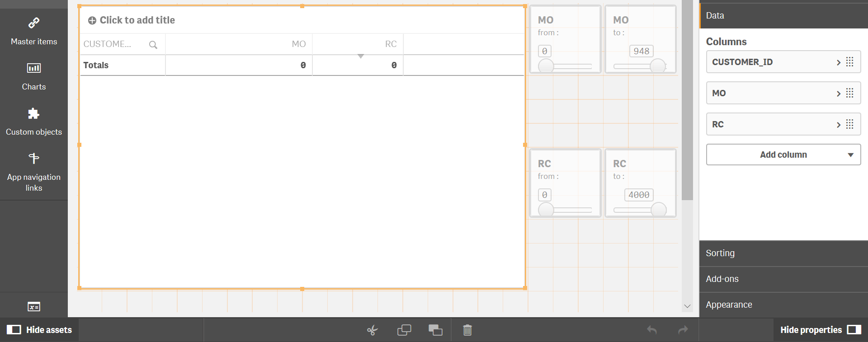Grab the drag handle for RC column

pos(850,124)
